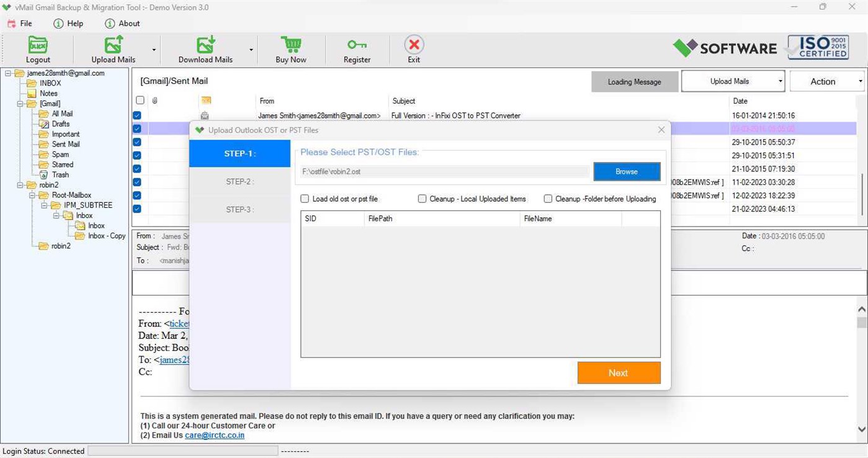Open the care@irctc.co.in email link
The height and width of the screenshot is (458, 868).
215,436
